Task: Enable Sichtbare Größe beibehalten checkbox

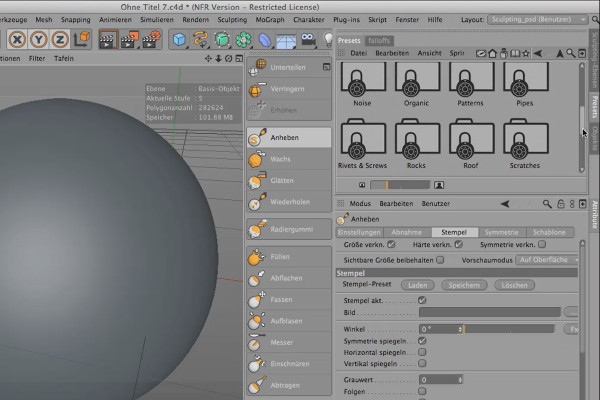Action: [x=440, y=260]
